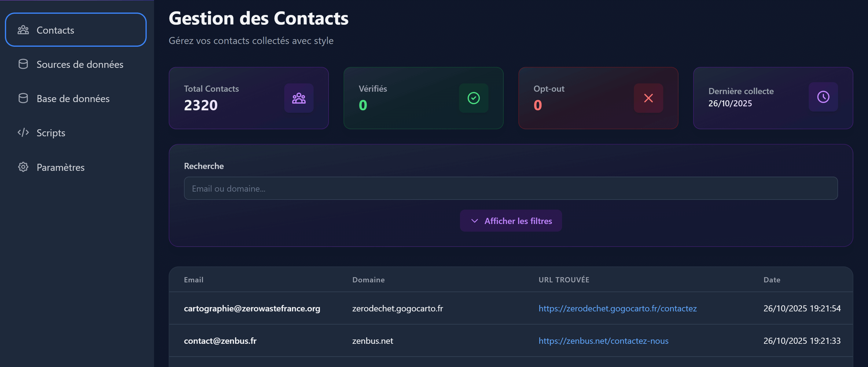This screenshot has height=367, width=868.
Task: Open Base de données menu item
Action: (75, 98)
